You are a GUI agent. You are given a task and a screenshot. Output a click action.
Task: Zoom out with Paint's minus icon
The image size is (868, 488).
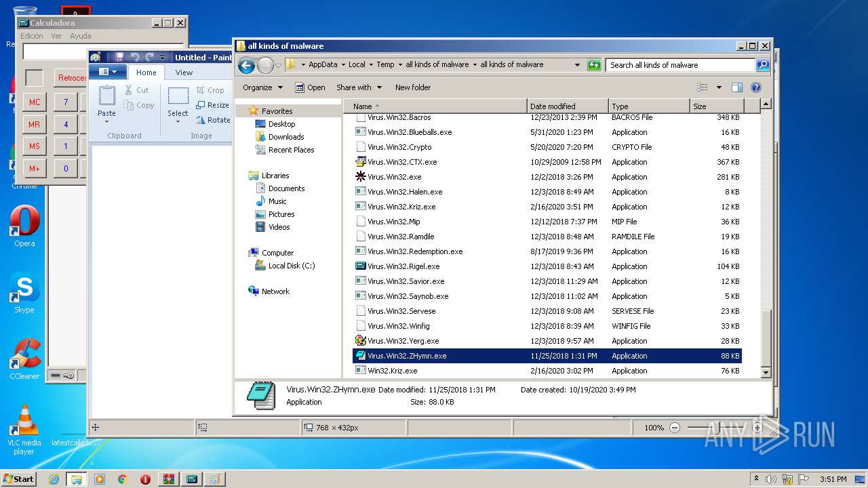[x=675, y=428]
